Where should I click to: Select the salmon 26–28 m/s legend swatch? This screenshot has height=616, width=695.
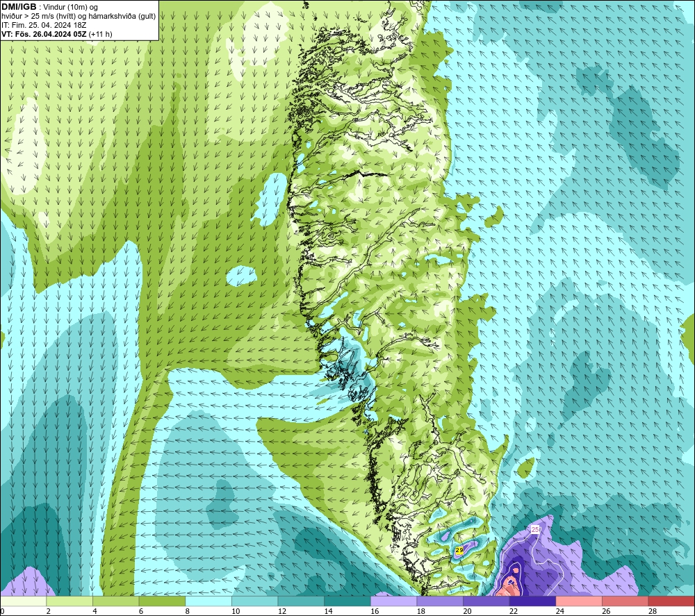coord(625,601)
